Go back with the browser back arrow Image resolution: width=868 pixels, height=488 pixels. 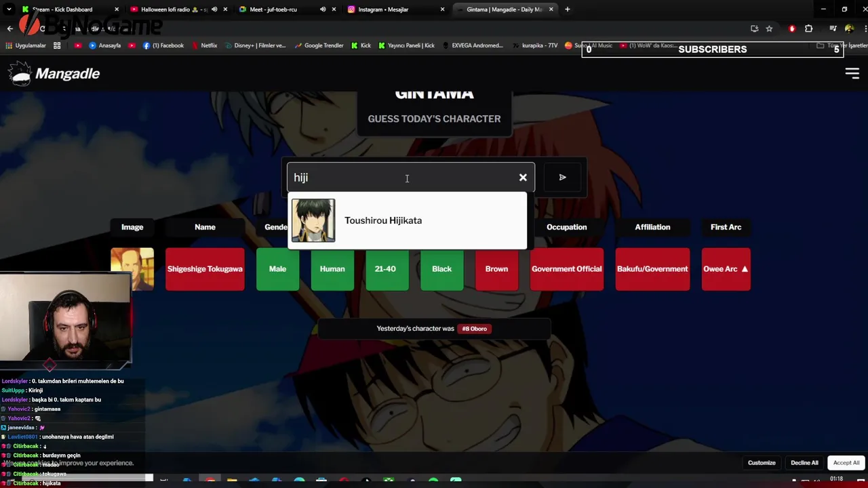click(9, 28)
